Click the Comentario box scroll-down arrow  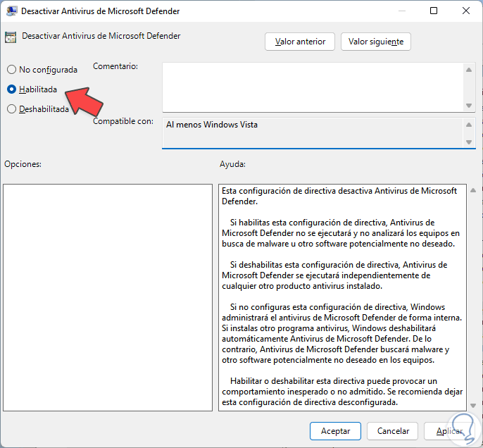point(469,106)
